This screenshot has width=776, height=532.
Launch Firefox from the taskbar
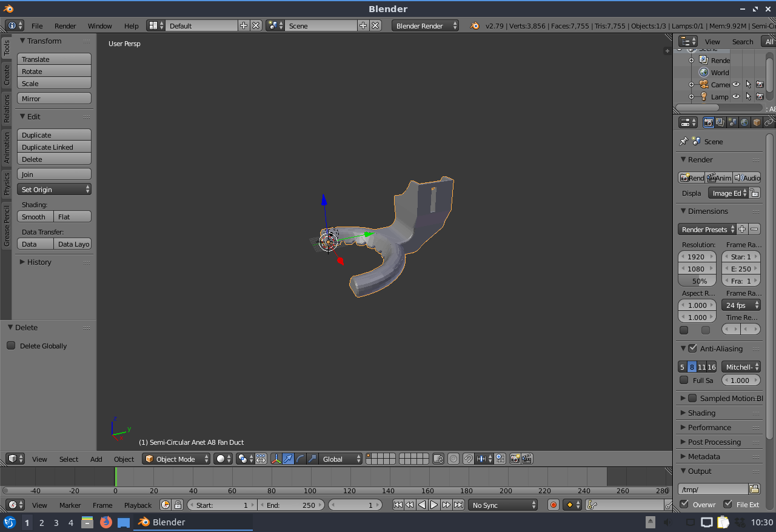pyautogui.click(x=106, y=522)
